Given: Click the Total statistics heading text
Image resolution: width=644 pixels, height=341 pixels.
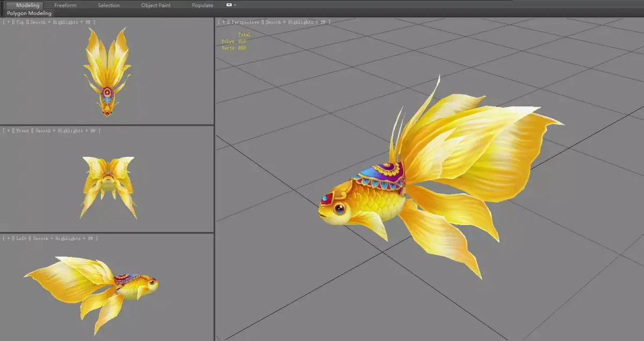Looking at the screenshot, I should click(244, 35).
